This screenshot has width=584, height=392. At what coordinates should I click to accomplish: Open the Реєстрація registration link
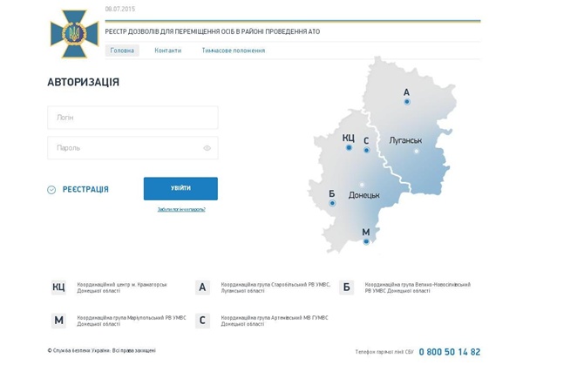pos(85,190)
